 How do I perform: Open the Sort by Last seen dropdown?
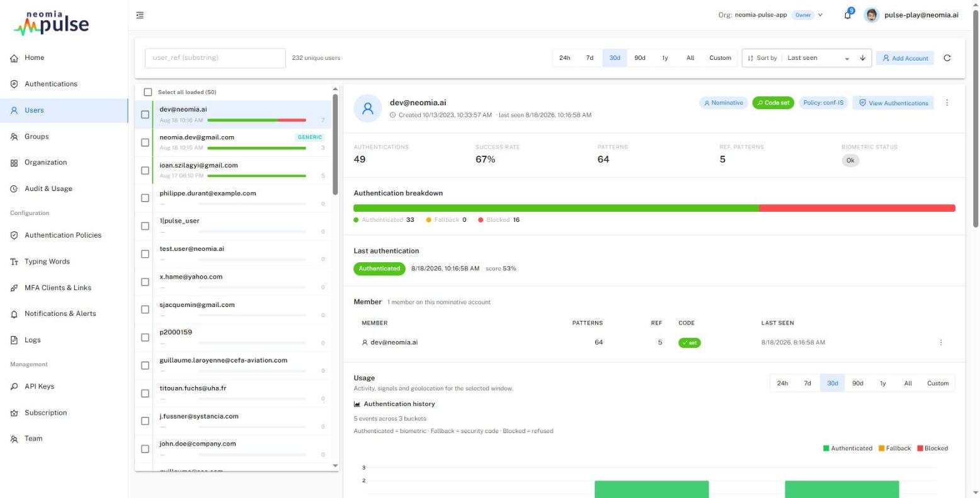pos(818,58)
